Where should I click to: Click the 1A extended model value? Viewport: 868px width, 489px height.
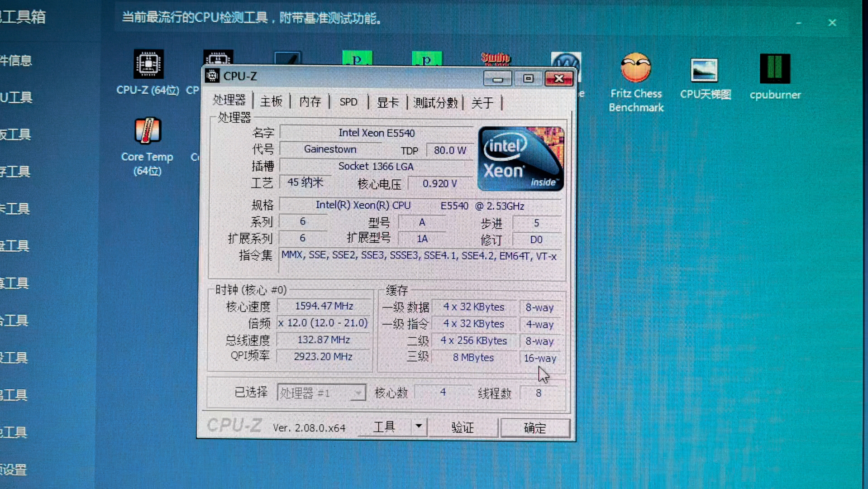pyautogui.click(x=422, y=239)
